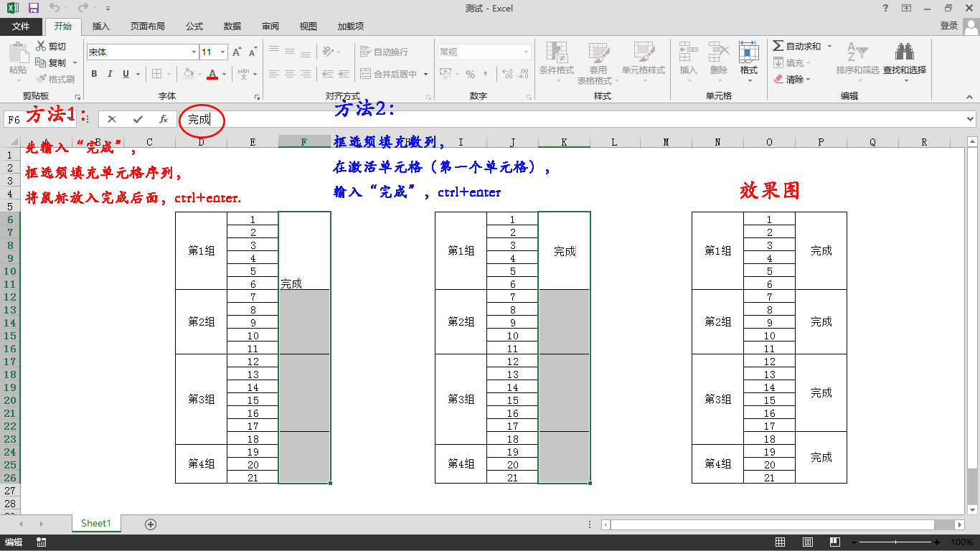Open font color dropdown arrow
Screen dimensions: 980x551
tap(224, 74)
